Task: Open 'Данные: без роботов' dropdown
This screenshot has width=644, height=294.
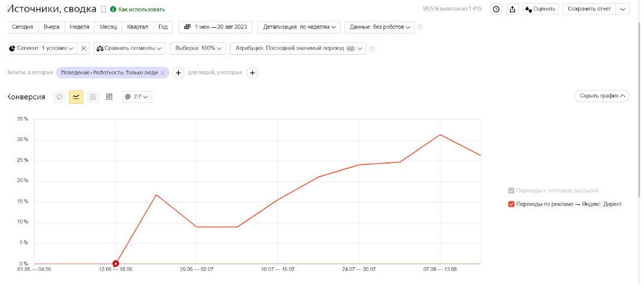Action: point(380,27)
